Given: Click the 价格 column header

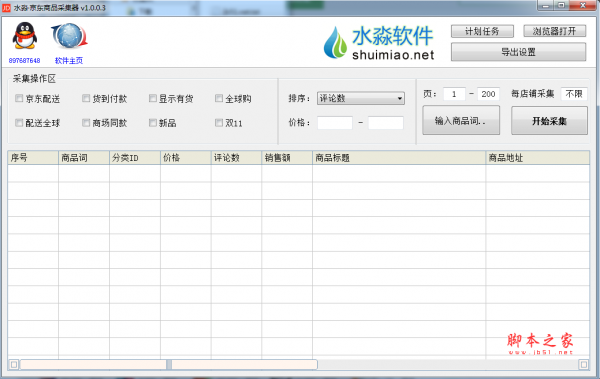Looking at the screenshot, I should [186, 158].
